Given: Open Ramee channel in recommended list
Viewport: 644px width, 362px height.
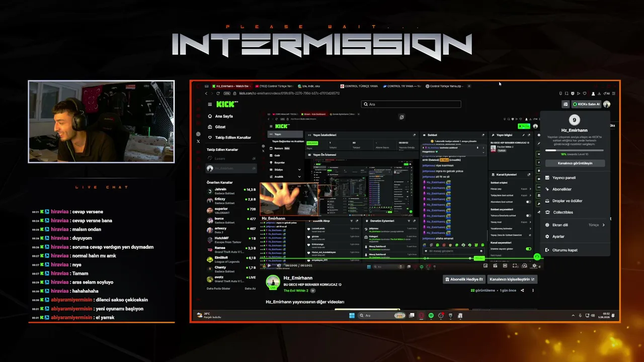Looking at the screenshot, I should click(231, 249).
